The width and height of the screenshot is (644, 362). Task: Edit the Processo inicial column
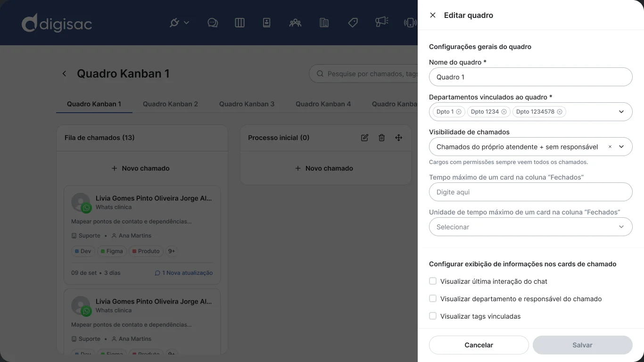click(364, 138)
